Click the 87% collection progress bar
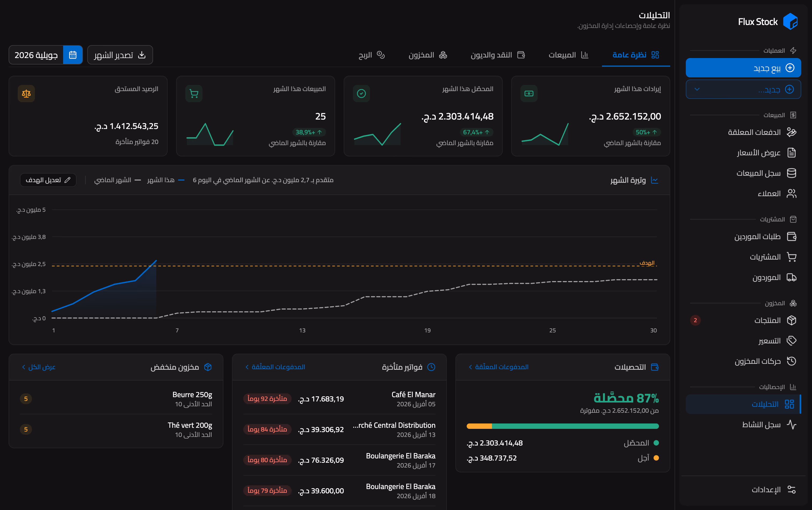 click(563, 426)
